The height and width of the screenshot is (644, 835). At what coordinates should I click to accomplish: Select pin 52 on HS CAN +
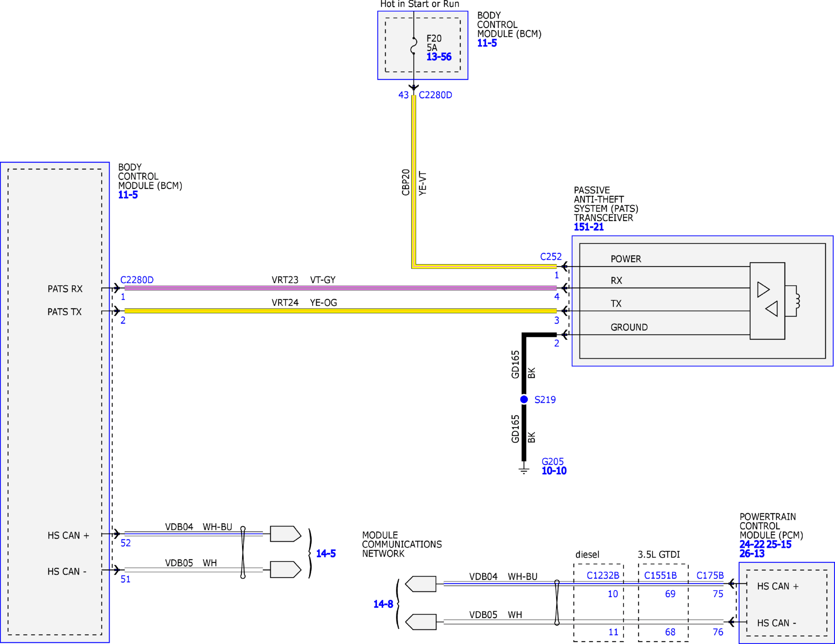click(x=125, y=543)
